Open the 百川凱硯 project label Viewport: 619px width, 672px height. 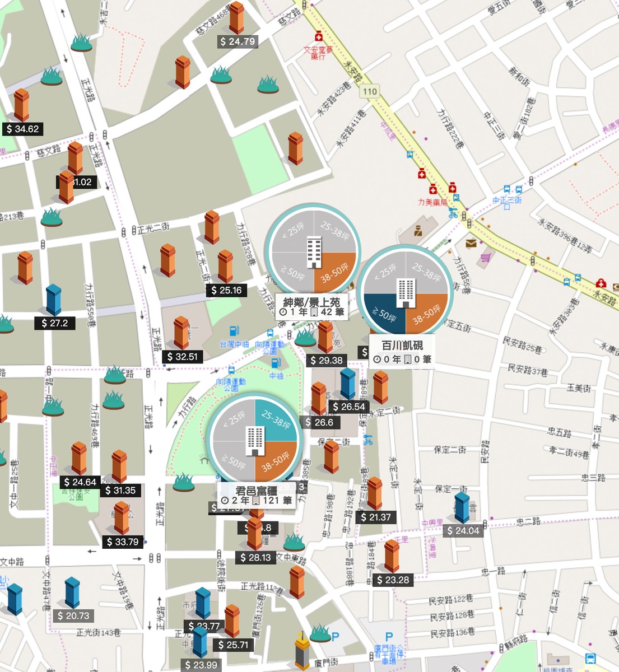(402, 352)
